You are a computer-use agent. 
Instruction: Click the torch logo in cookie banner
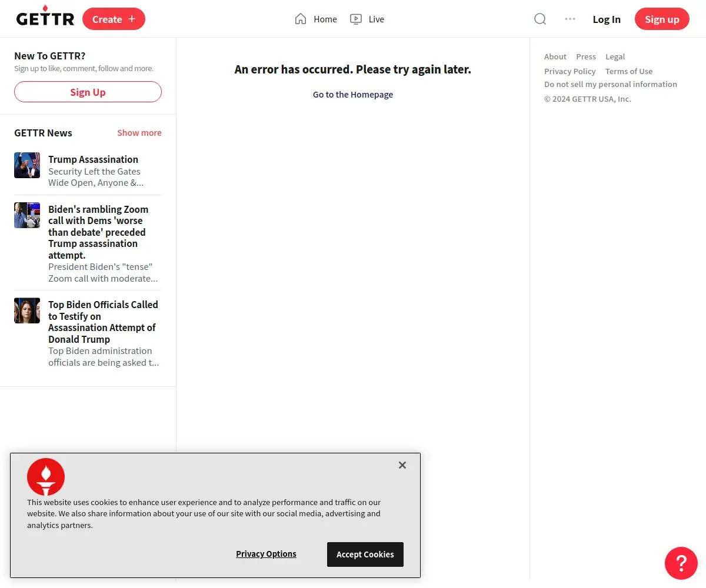point(46,477)
